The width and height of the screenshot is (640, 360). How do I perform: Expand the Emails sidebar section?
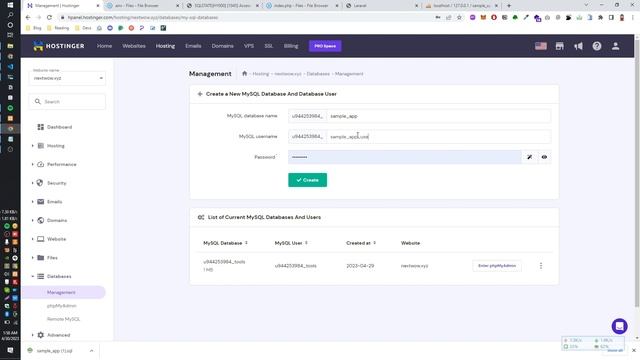click(33, 202)
